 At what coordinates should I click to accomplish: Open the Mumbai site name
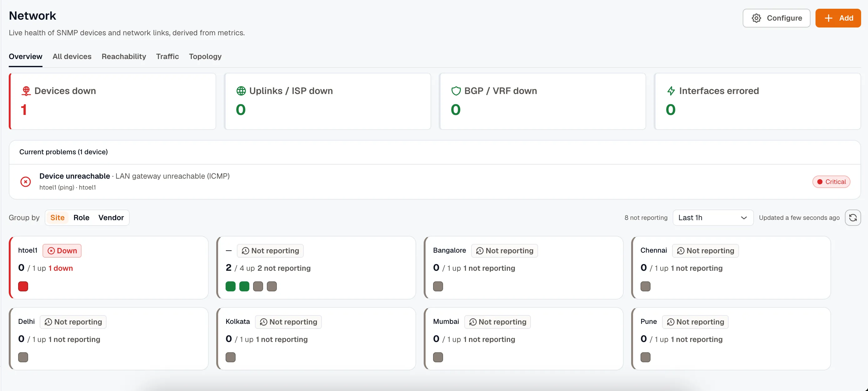click(x=446, y=322)
